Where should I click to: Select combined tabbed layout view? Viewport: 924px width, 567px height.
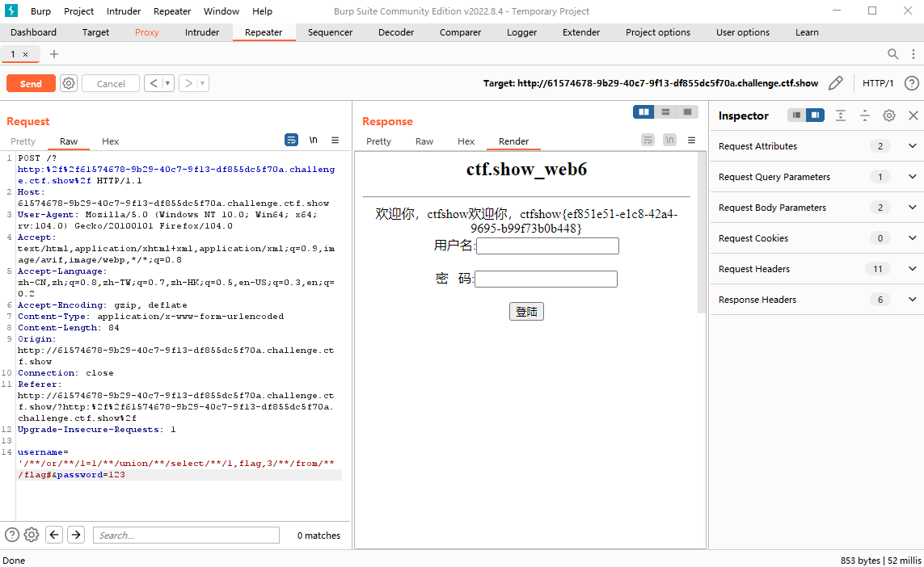coord(687,112)
